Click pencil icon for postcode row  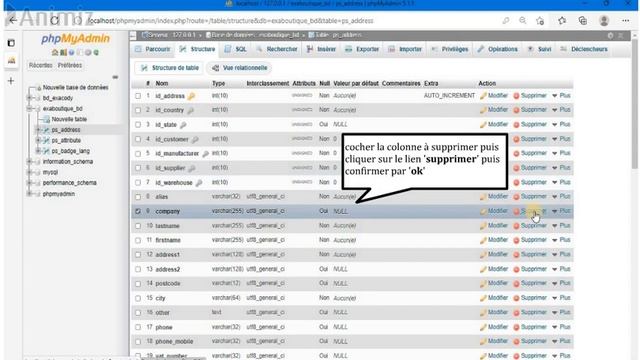(x=483, y=284)
